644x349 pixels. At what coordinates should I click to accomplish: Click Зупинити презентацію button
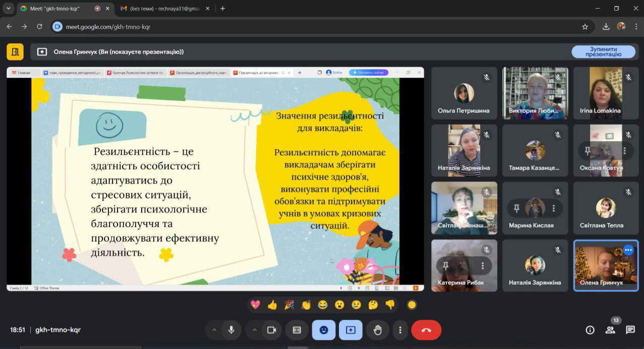[603, 51]
